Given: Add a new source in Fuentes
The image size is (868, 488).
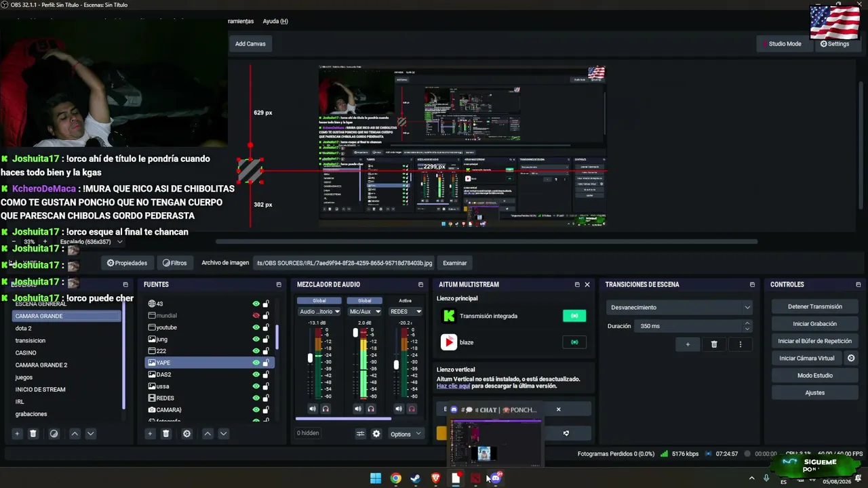Looking at the screenshot, I should click(x=150, y=434).
